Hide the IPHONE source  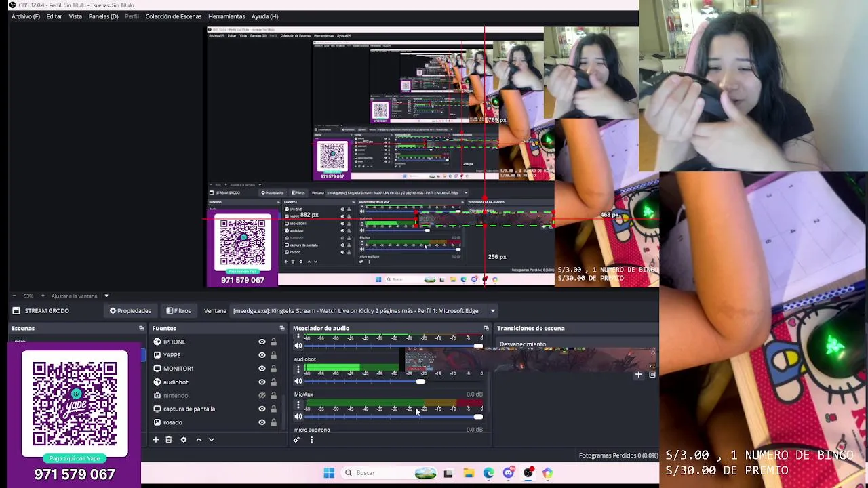point(262,342)
